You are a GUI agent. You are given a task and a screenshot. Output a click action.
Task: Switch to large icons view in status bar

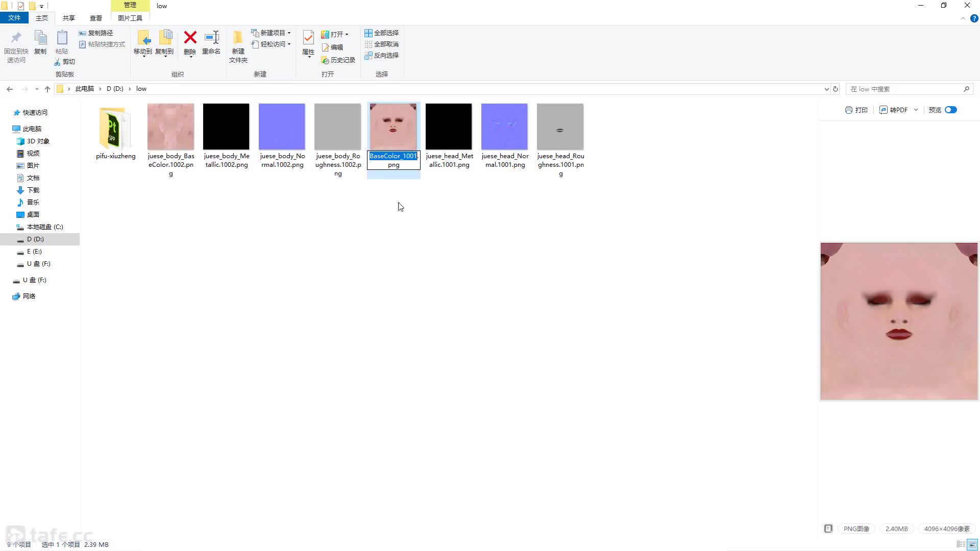[x=973, y=544]
